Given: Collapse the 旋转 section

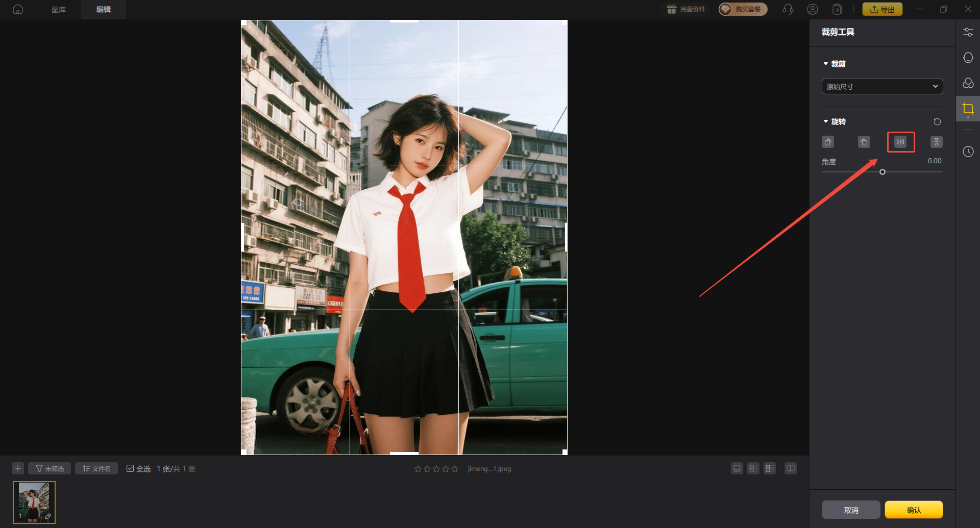Looking at the screenshot, I should 826,121.
